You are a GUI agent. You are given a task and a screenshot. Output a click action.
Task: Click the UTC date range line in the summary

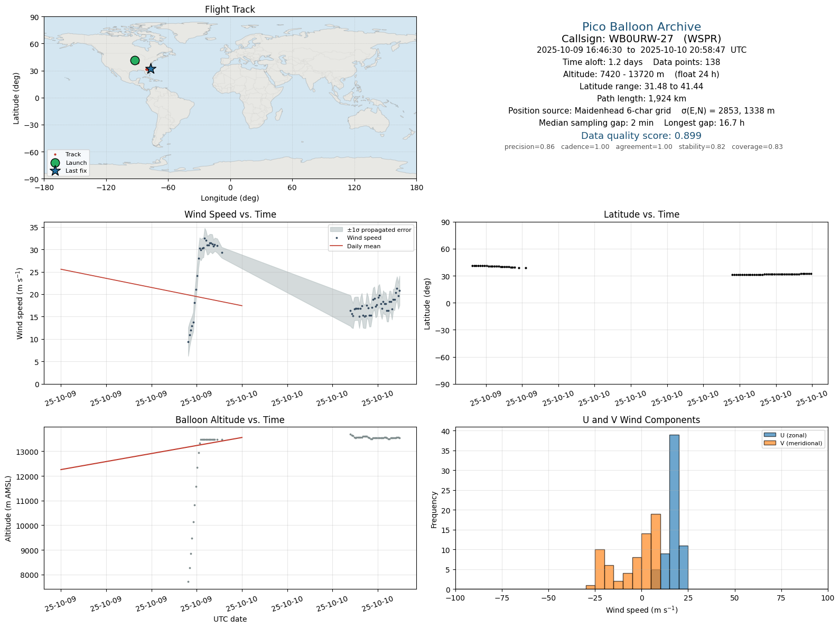pyautogui.click(x=641, y=50)
